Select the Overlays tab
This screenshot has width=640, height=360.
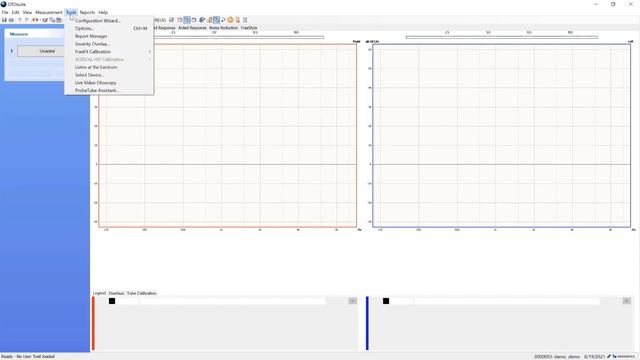(x=116, y=293)
